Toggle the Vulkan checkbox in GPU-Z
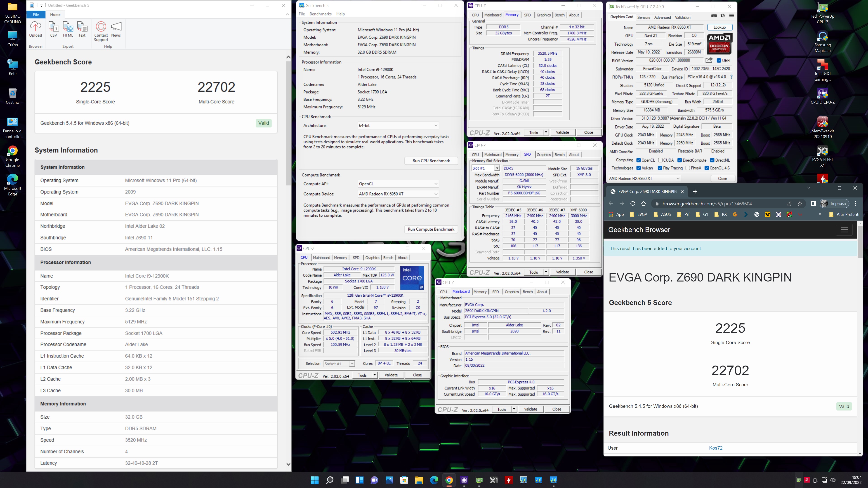868x488 pixels. [639, 168]
